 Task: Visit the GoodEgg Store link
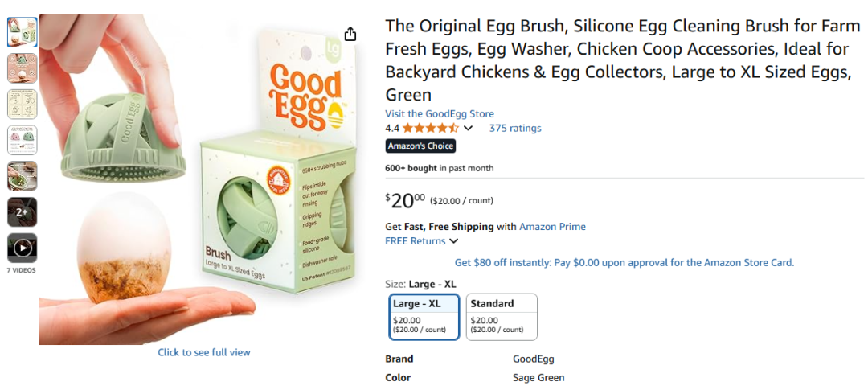coord(440,114)
